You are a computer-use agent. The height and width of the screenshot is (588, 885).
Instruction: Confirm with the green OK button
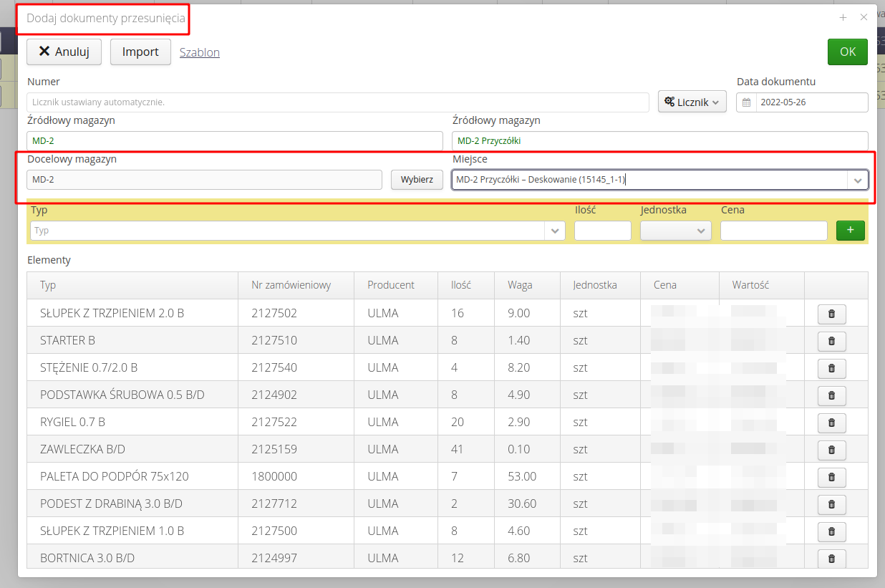point(847,52)
